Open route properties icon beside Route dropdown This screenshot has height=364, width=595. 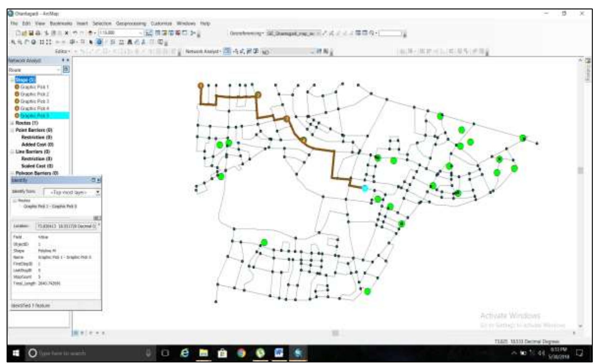(66, 69)
